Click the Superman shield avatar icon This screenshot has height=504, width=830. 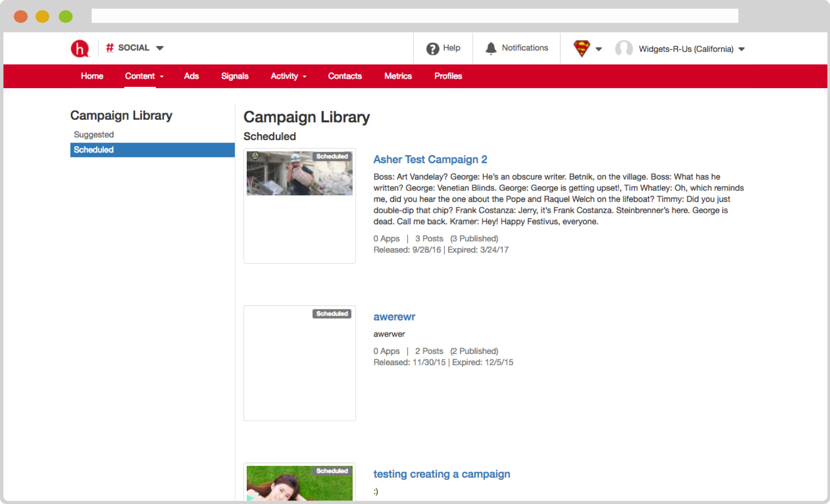click(x=582, y=48)
